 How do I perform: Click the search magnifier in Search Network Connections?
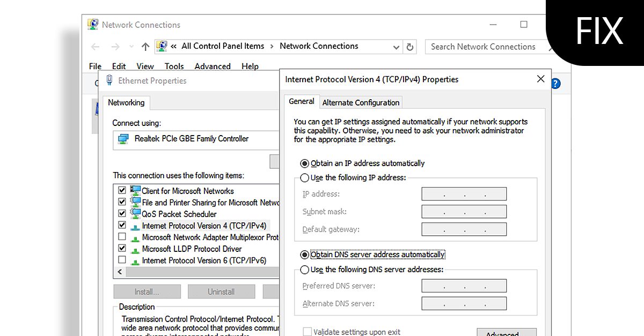(x=552, y=47)
